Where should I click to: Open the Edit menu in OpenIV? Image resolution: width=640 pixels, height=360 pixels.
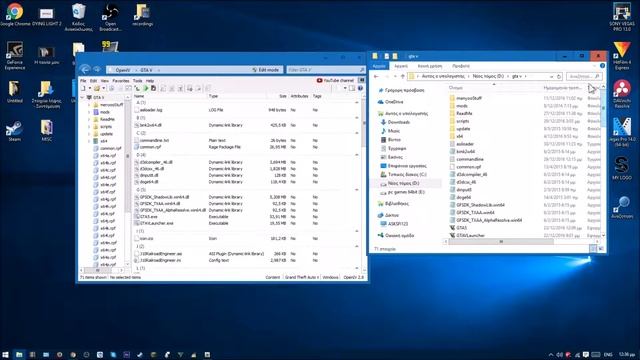click(x=93, y=81)
